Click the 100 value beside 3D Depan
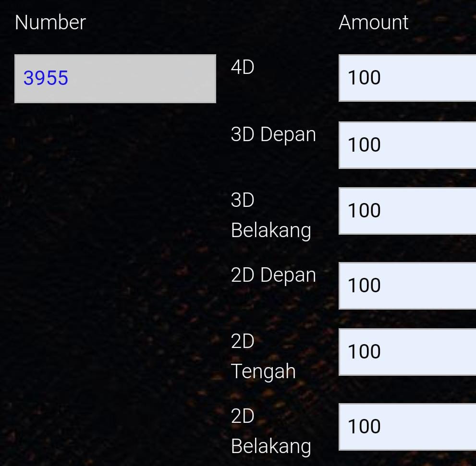Image resolution: width=476 pixels, height=466 pixels. click(364, 145)
